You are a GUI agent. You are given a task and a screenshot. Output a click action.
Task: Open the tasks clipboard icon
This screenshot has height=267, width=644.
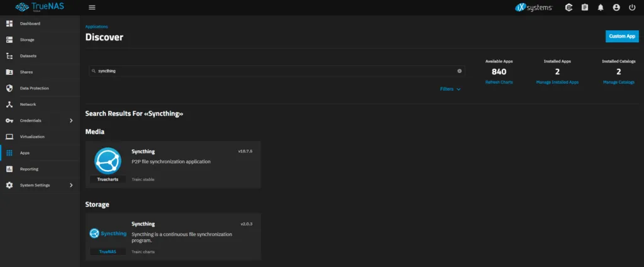pyautogui.click(x=585, y=8)
